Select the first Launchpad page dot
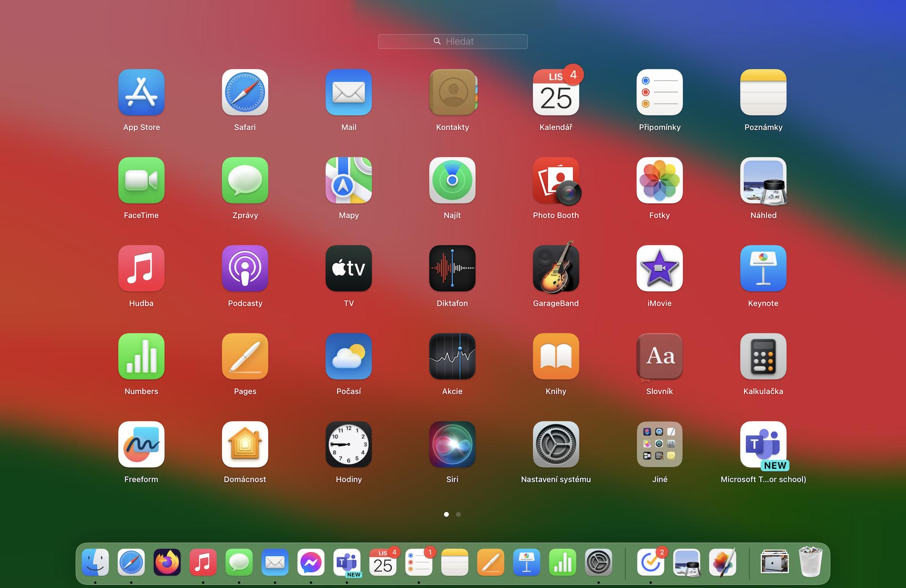The height and width of the screenshot is (588, 906). tap(446, 514)
